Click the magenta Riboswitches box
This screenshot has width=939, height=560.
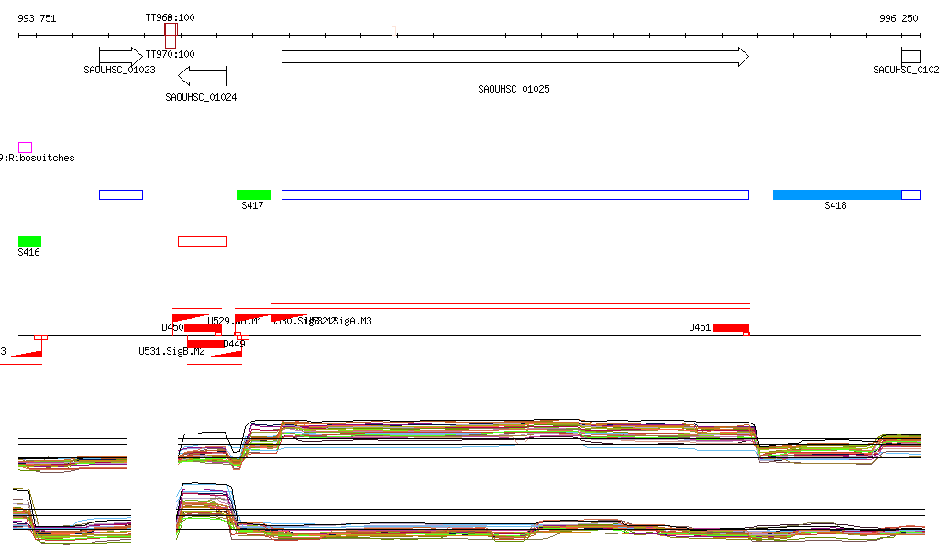[25, 148]
